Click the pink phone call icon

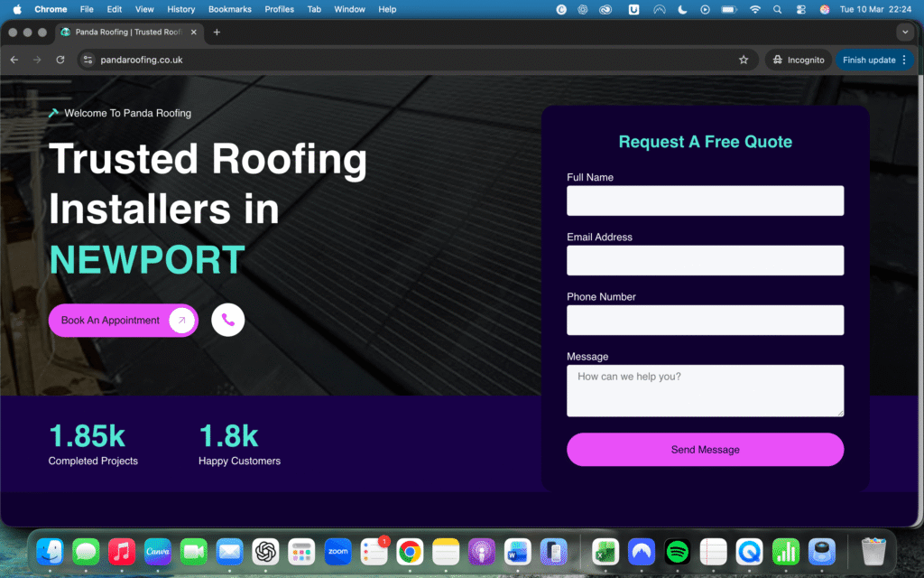click(227, 320)
